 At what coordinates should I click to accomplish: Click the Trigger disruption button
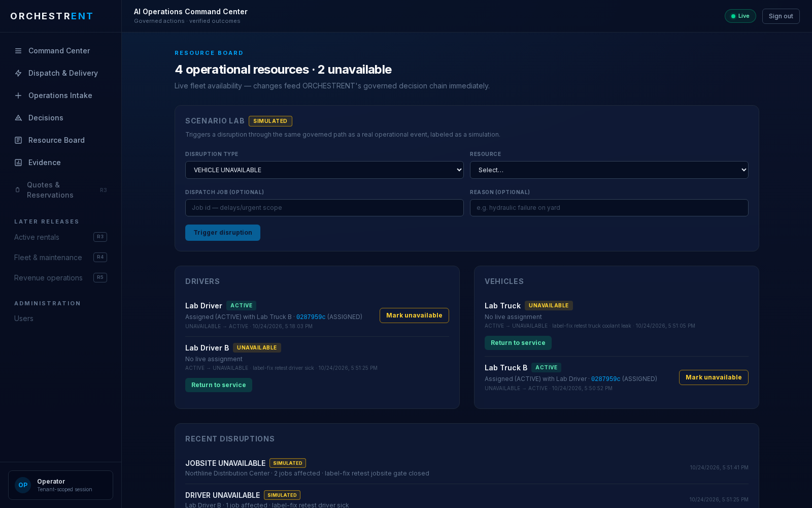tap(223, 233)
